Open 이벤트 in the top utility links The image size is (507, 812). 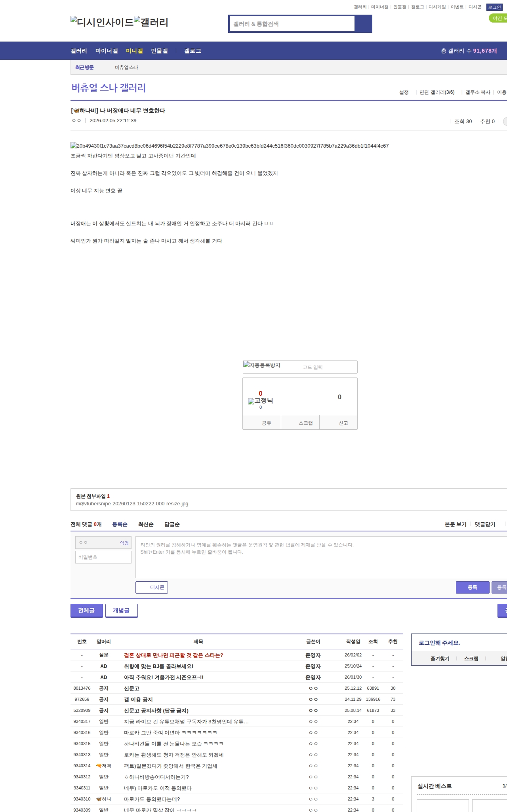pyautogui.click(x=457, y=7)
